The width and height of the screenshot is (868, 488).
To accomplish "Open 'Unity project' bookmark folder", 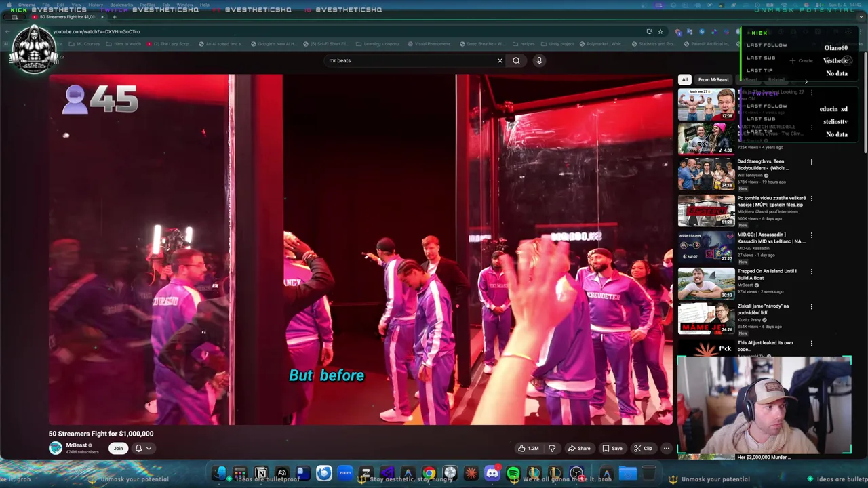I will coord(557,44).
